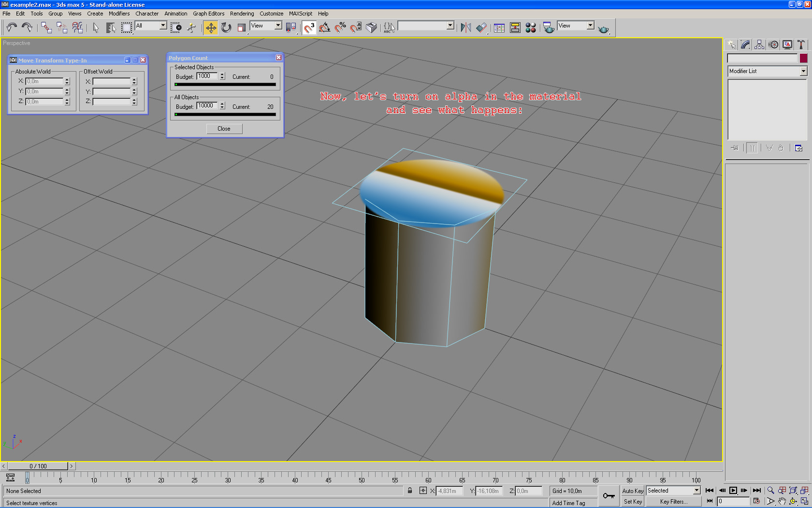The image size is (812, 508).
Task: Select the Move transform tool
Action: click(211, 28)
